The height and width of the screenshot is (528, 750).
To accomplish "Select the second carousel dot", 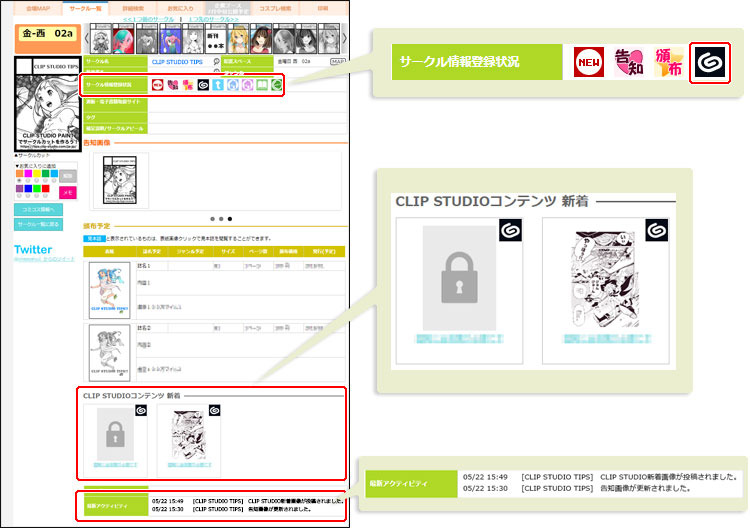I will (x=221, y=219).
